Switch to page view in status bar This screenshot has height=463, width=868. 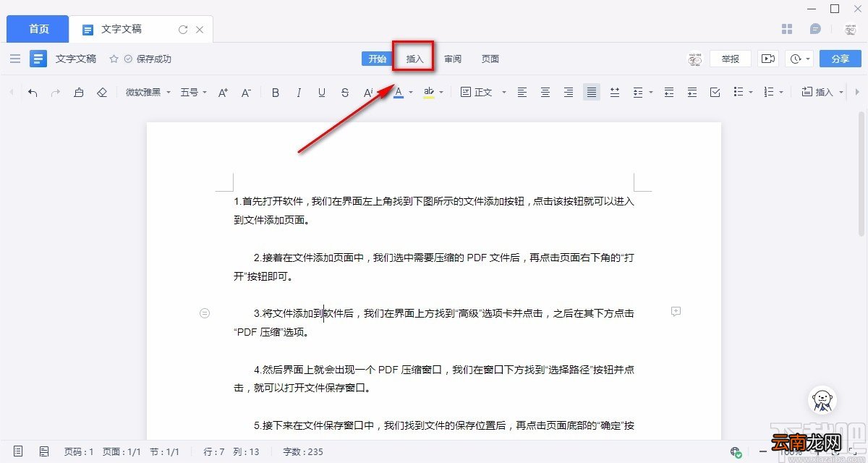(x=18, y=451)
